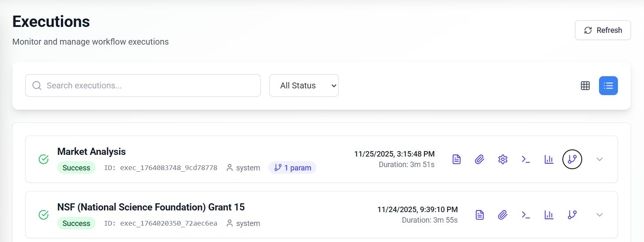Click the '1 param' badge
This screenshot has height=242, width=644.
(x=292, y=168)
